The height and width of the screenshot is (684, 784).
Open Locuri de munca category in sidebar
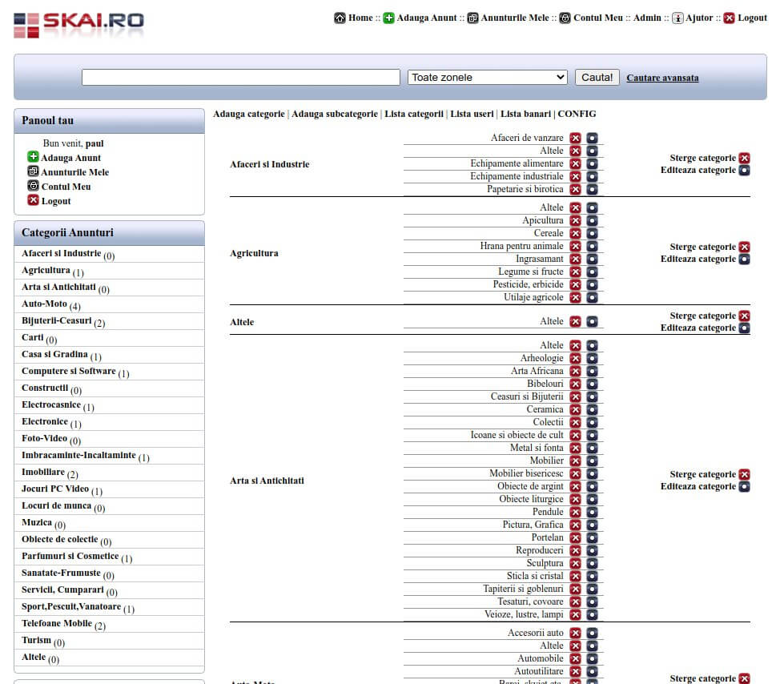[57, 505]
